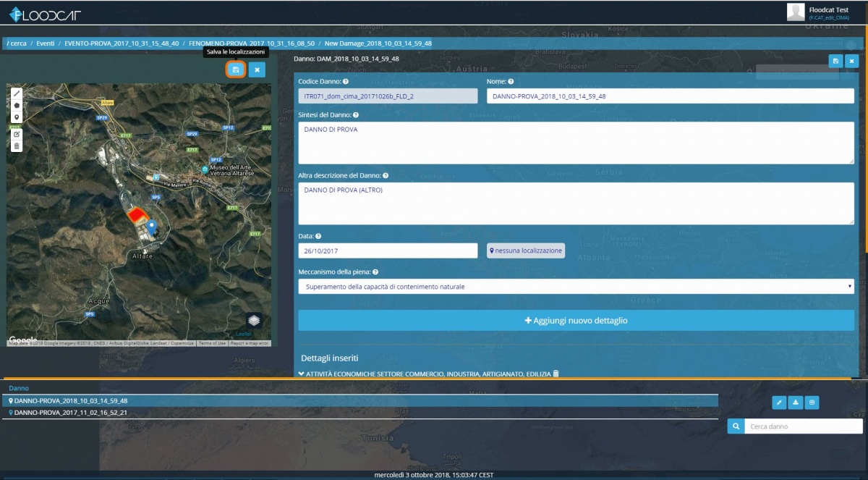This screenshot has width=868, height=480.
Task: Click the expand arrows button in the list toolbar
Action: click(x=779, y=403)
